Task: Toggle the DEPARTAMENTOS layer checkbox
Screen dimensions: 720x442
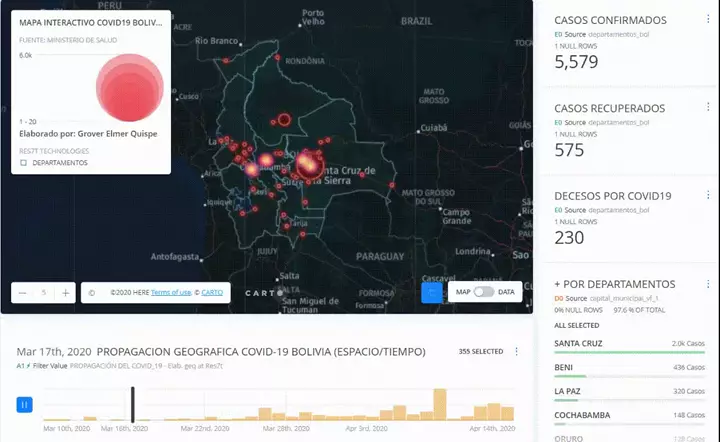Action: pyautogui.click(x=23, y=162)
